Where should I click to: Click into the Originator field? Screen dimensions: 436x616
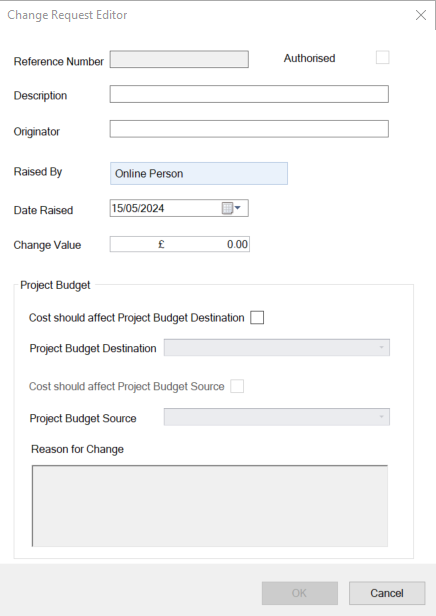click(x=249, y=129)
